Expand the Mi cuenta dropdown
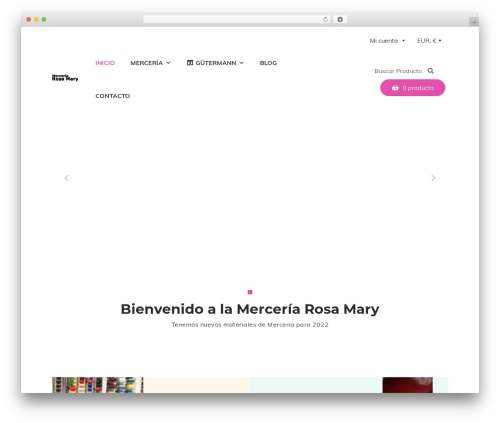 (387, 41)
